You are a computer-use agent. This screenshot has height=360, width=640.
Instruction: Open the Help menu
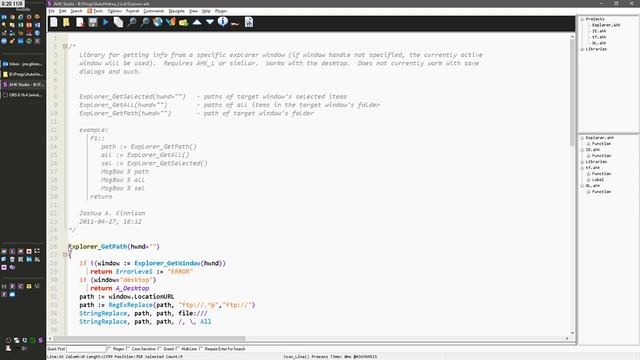coord(206,11)
